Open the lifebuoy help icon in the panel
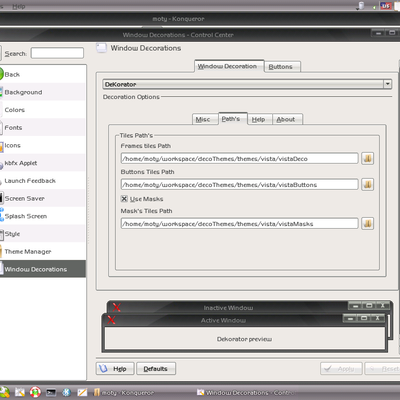Screen dimensions: 400x400 35,392
